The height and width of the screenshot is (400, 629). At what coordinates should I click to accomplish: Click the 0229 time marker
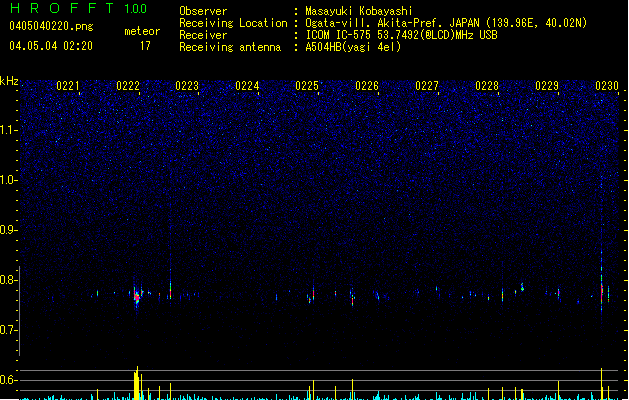tap(547, 86)
